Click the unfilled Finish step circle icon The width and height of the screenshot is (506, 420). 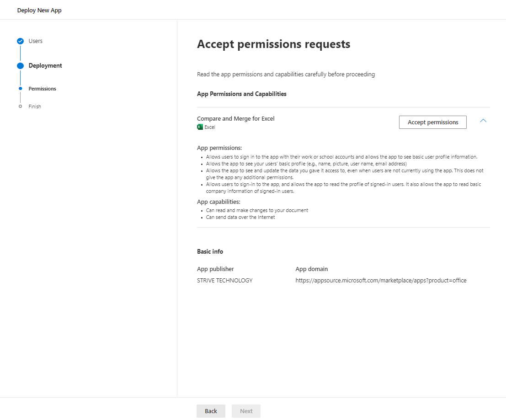coord(20,106)
